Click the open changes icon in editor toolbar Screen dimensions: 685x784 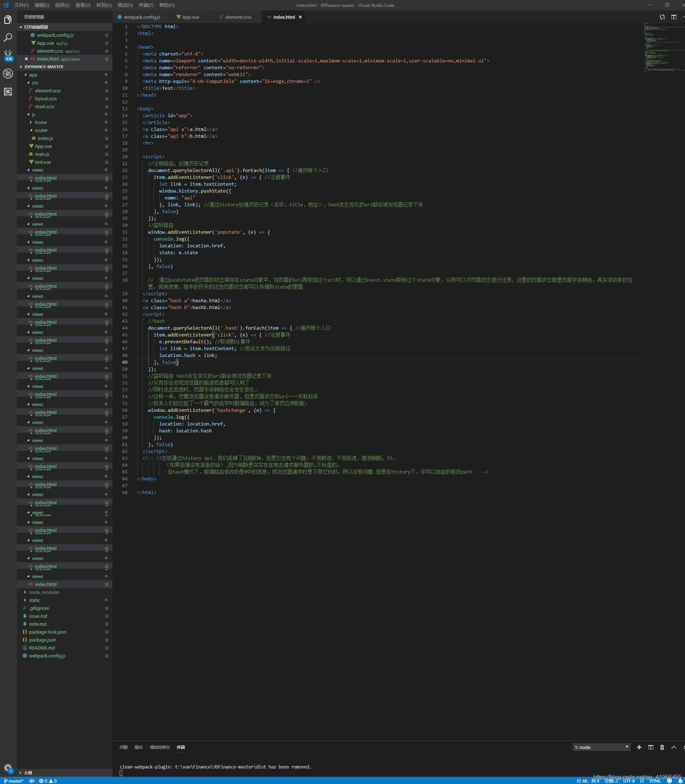(x=662, y=17)
